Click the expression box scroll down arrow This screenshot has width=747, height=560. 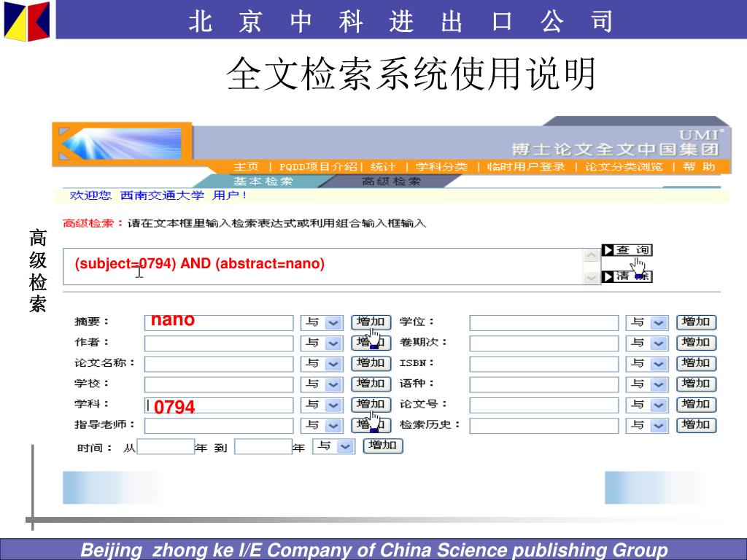point(591,277)
